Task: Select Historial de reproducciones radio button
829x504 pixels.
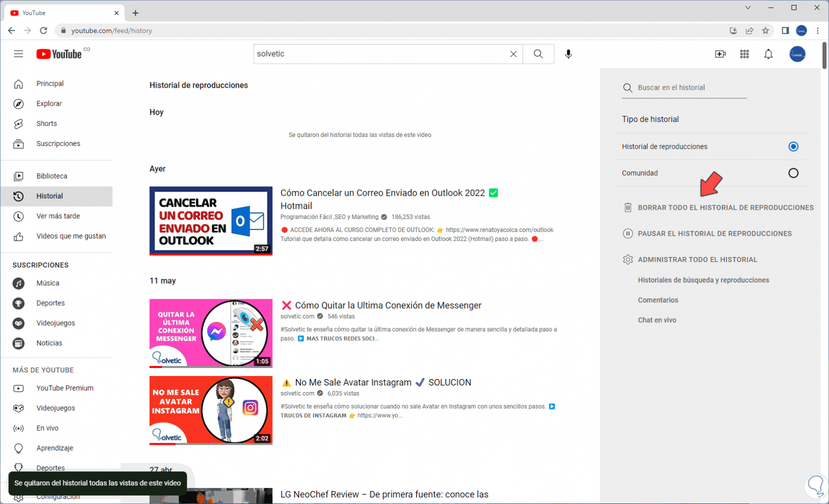Action: pos(793,147)
